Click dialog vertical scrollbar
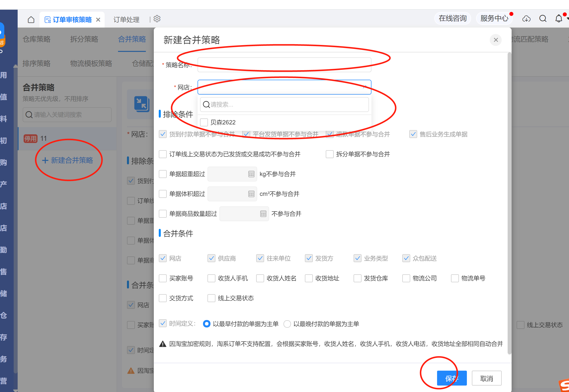 click(509, 204)
